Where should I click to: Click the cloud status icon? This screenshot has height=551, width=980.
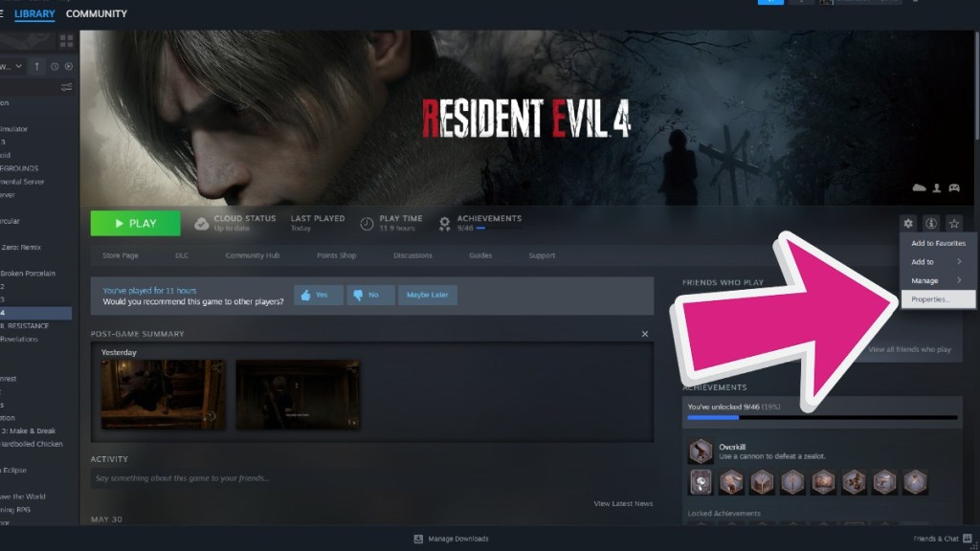(201, 222)
